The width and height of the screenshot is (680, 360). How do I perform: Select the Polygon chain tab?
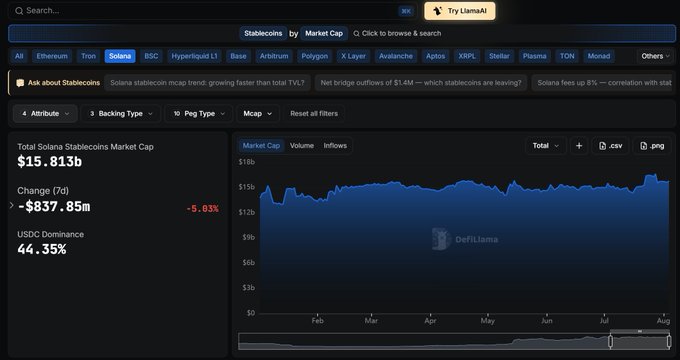(x=314, y=56)
